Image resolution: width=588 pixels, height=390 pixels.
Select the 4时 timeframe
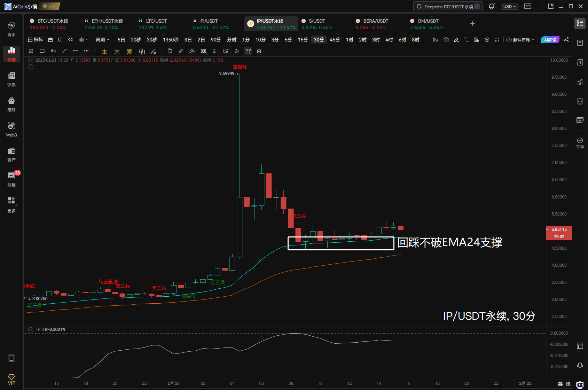389,40
